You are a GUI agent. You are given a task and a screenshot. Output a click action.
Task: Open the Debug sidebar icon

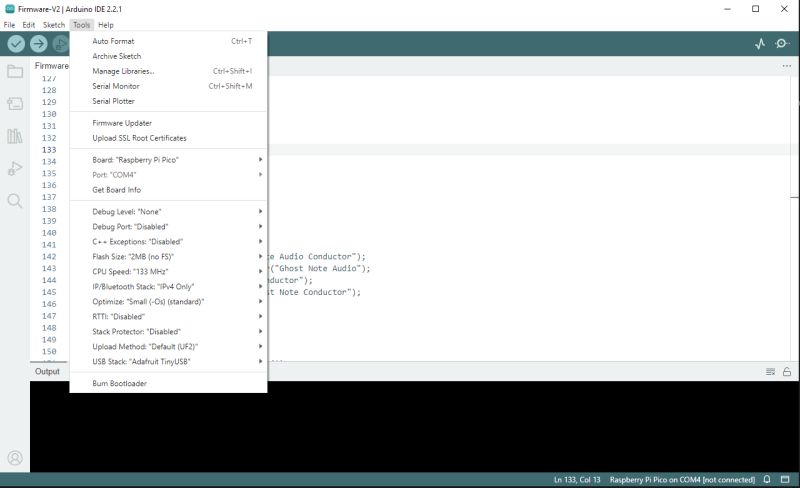(x=15, y=168)
